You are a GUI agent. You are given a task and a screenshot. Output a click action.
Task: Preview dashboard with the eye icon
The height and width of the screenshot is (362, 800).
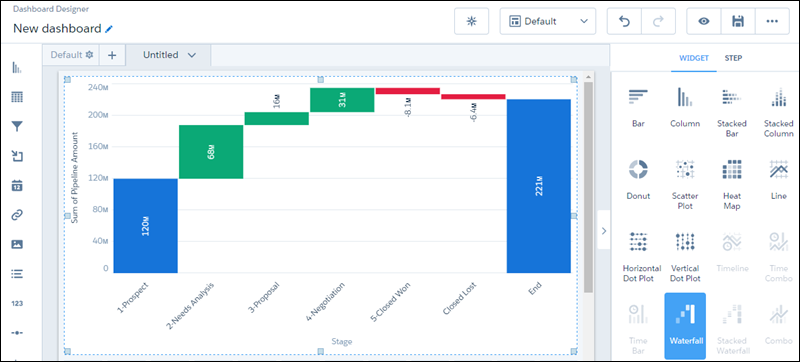coord(704,21)
